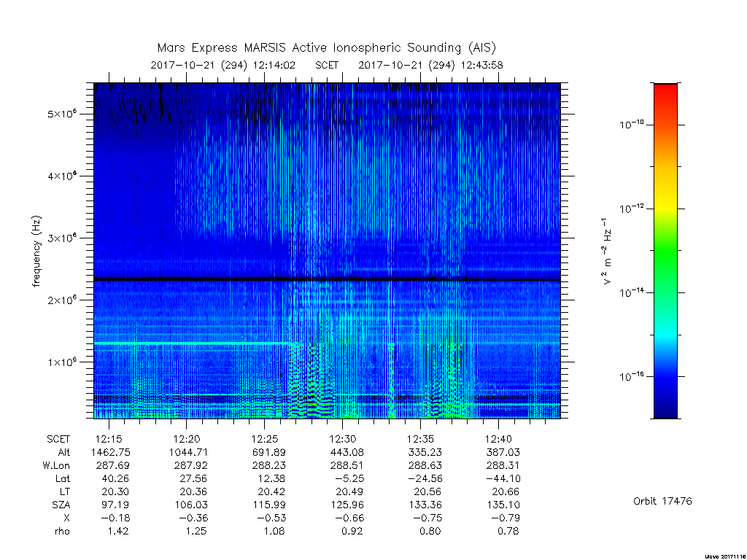Click the 12:25 time axis label
The height and width of the screenshot is (560, 747).
264,439
